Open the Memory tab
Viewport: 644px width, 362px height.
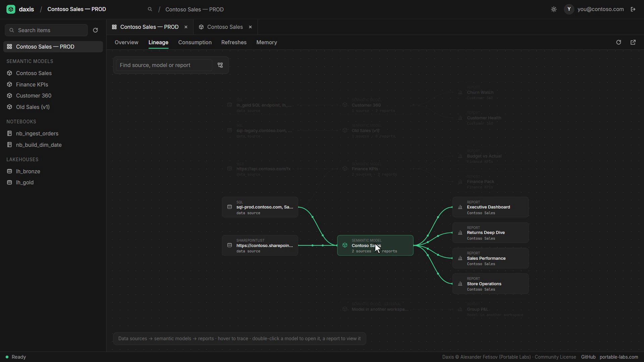pyautogui.click(x=267, y=43)
